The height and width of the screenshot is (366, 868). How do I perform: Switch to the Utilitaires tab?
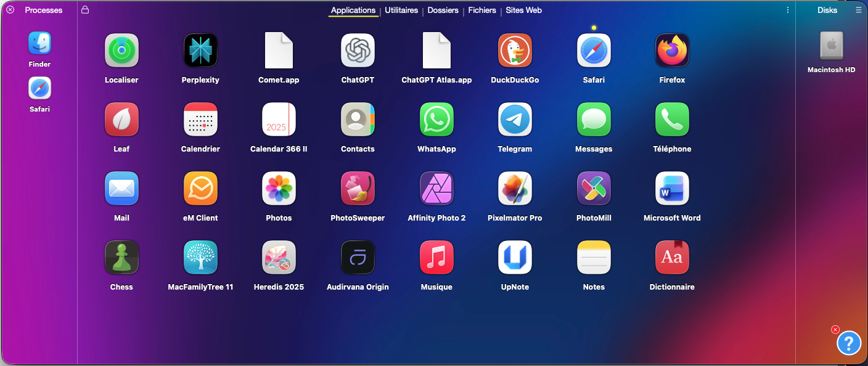(401, 10)
